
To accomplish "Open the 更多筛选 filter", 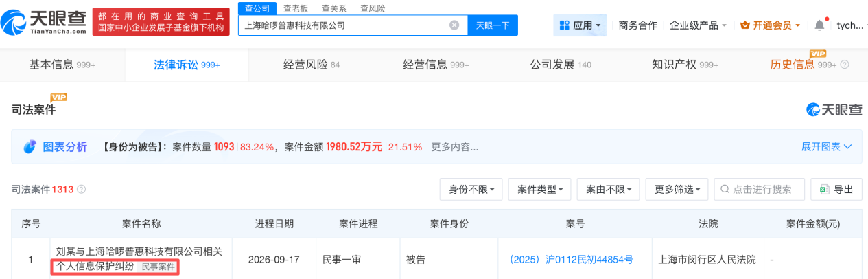I will pos(677,190).
